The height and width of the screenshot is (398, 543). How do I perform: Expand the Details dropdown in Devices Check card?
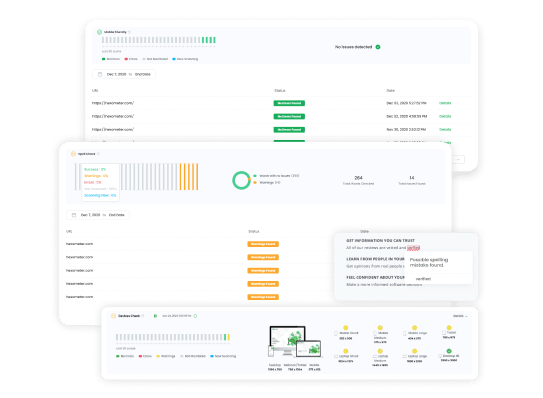460,316
